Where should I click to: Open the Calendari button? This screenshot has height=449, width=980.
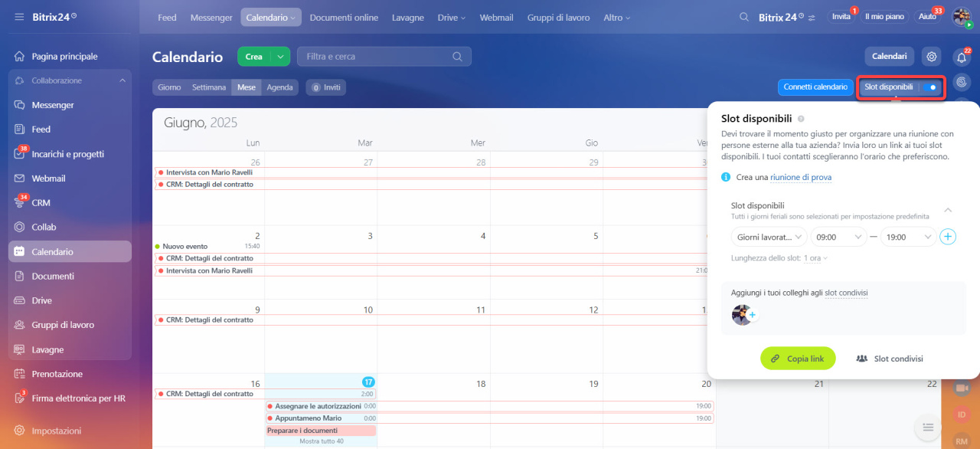[x=890, y=56]
